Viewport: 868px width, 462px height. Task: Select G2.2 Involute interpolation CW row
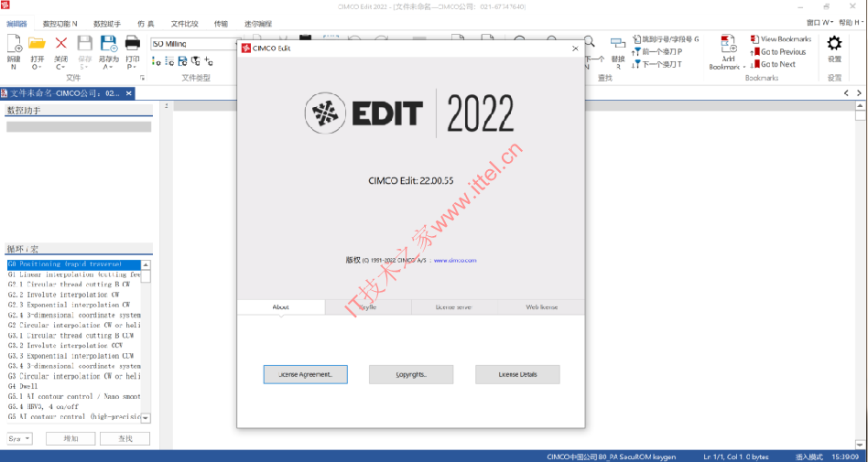(74, 295)
